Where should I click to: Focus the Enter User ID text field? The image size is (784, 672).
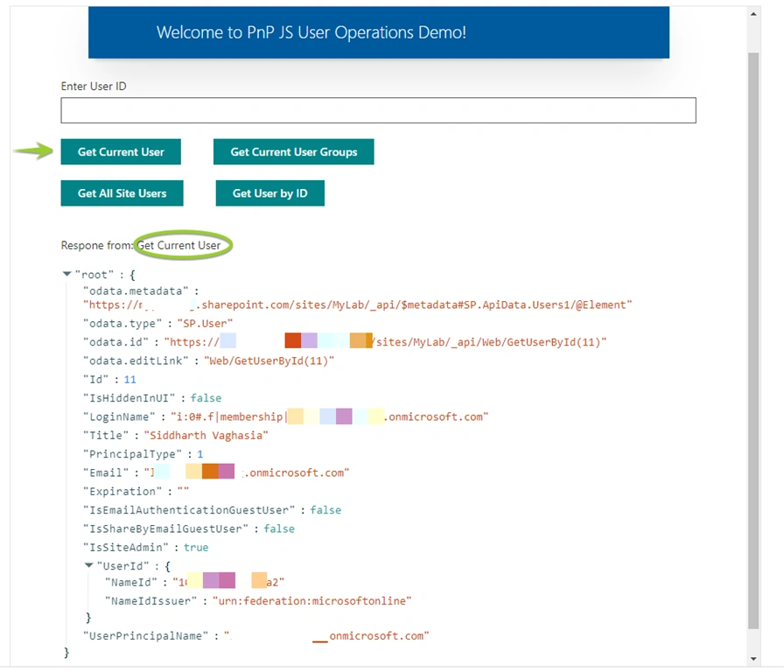[x=378, y=110]
